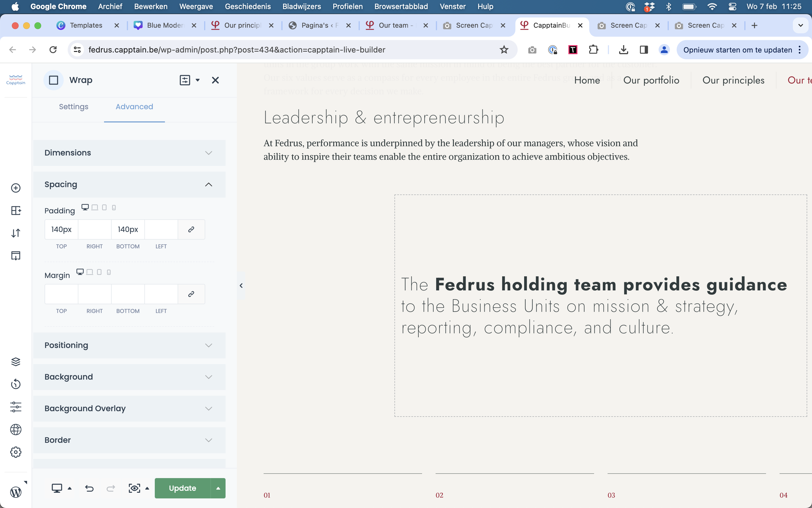Open the Blue Modern browser tab
The image size is (812, 508).
[165, 25]
